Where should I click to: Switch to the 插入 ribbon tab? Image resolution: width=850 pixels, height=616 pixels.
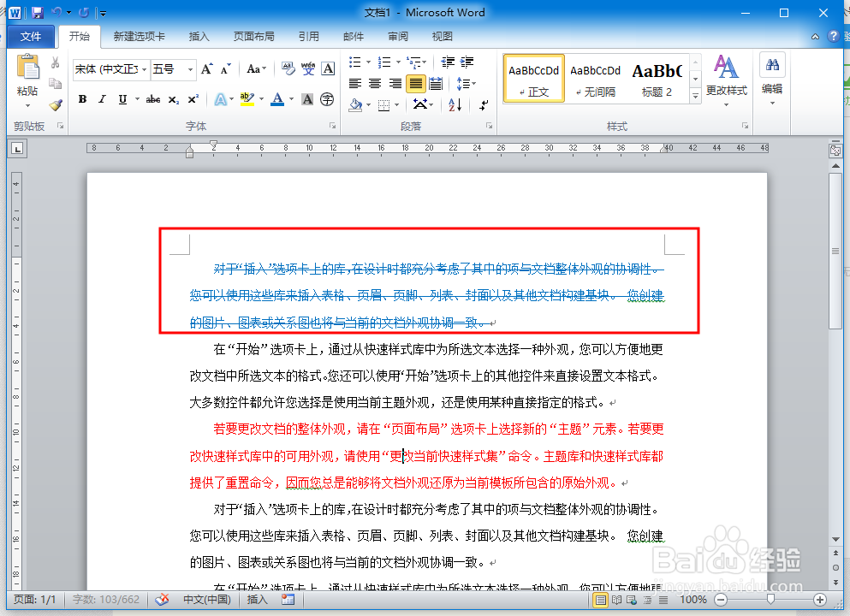point(199,36)
